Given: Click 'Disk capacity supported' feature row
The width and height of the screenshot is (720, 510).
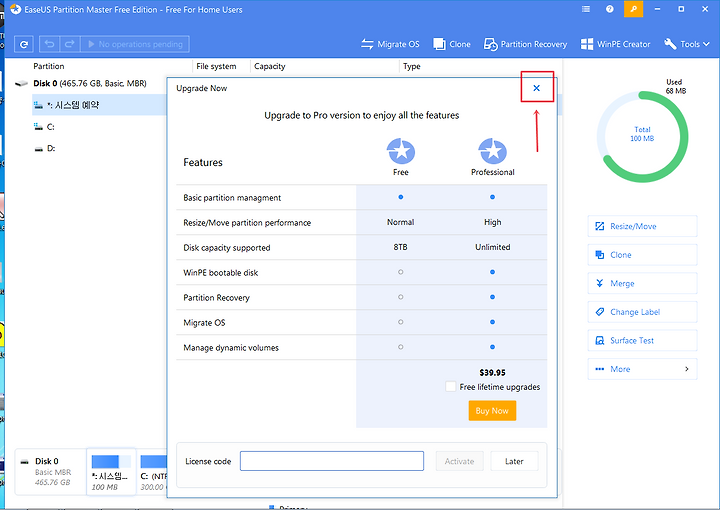Looking at the screenshot, I should pos(361,247).
